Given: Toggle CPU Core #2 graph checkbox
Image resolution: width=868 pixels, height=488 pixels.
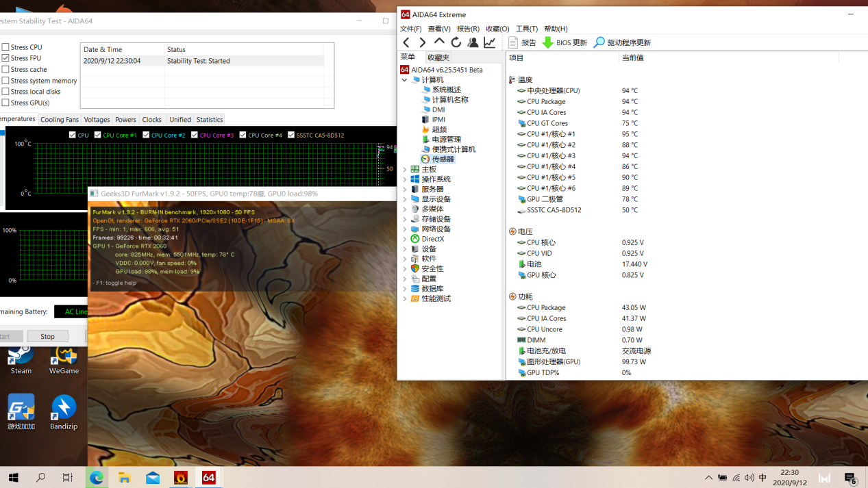Looking at the screenshot, I should (x=146, y=135).
